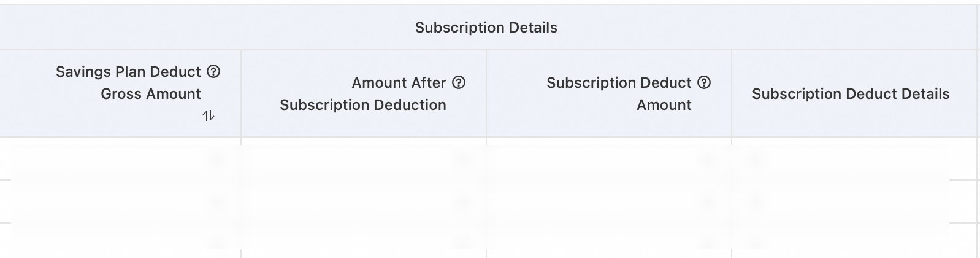Select second row's Subscription Deduct Amount cell
980x258 pixels.
pos(608,201)
